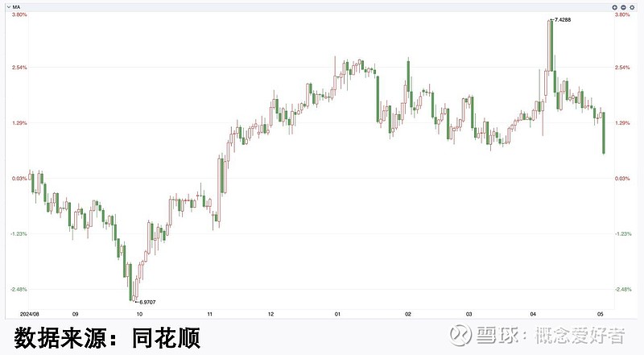Click the zoom out minus icon
This screenshot has width=644, height=355.
[623, 6]
